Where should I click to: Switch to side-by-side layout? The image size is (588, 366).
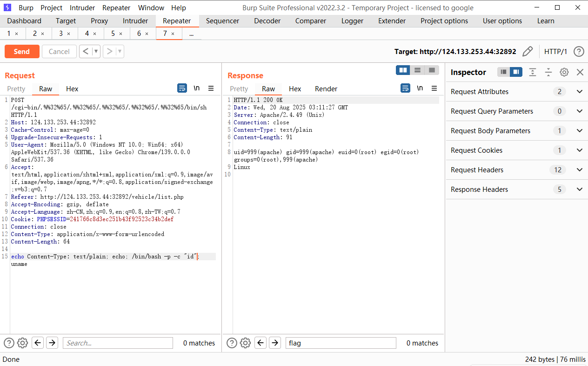pyautogui.click(x=403, y=70)
